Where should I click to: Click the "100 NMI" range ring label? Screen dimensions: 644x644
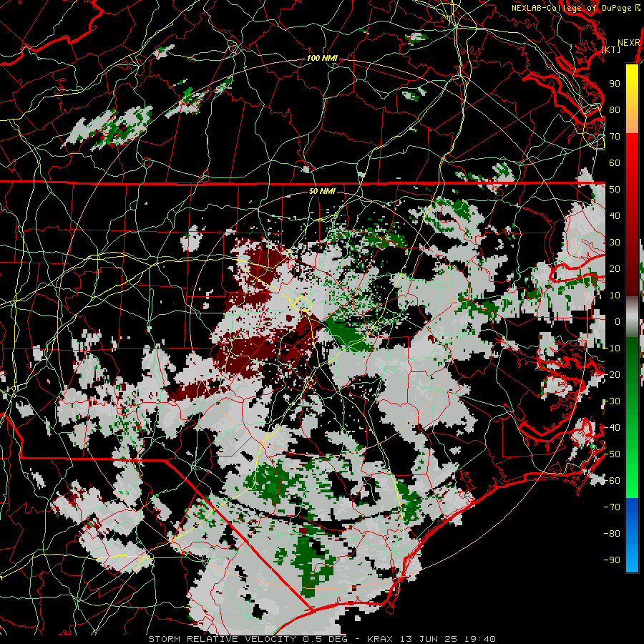coord(322,59)
